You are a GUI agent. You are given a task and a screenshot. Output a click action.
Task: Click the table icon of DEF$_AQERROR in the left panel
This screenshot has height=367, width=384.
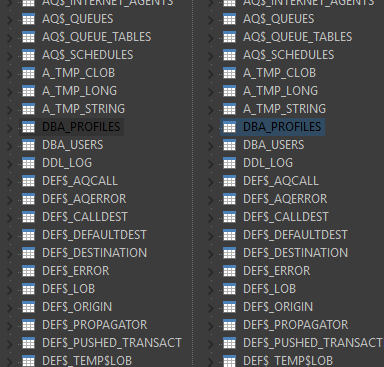[x=28, y=199]
